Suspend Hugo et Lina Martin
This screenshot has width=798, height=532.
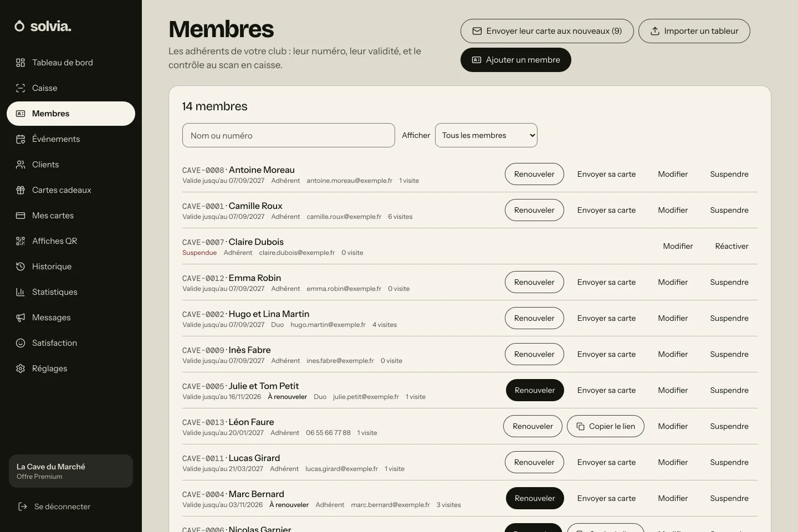pyautogui.click(x=729, y=318)
